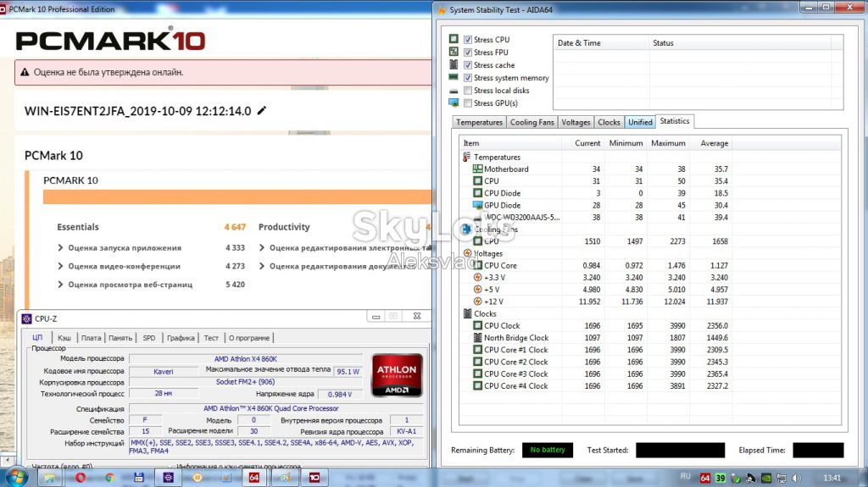Uncheck the Stress FPU checkbox
Viewport: 868px width, 487px height.
[x=468, y=52]
